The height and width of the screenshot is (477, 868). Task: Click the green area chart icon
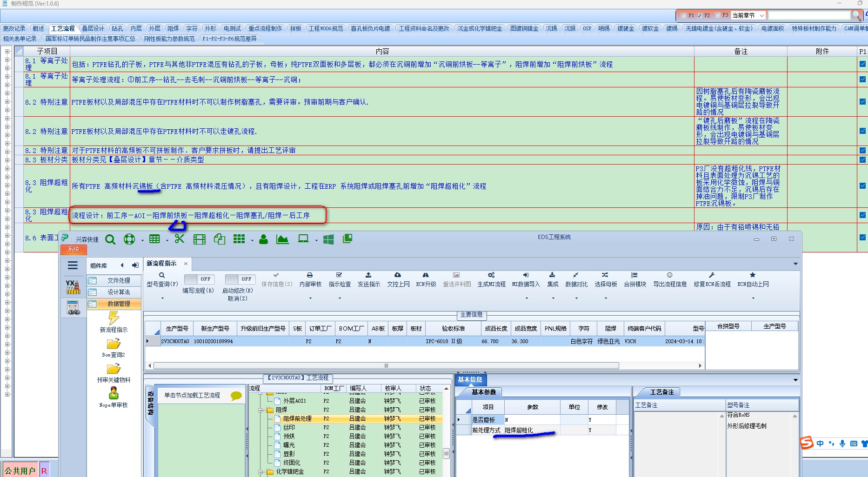[x=282, y=239]
